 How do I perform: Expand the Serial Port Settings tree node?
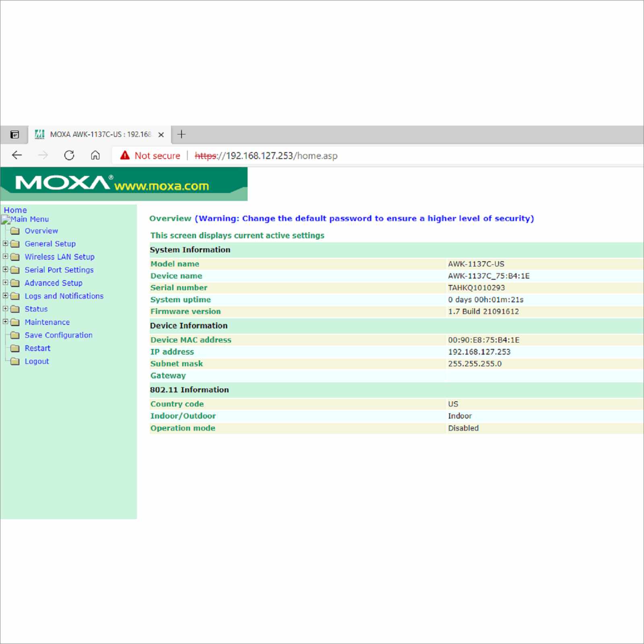tap(5, 269)
